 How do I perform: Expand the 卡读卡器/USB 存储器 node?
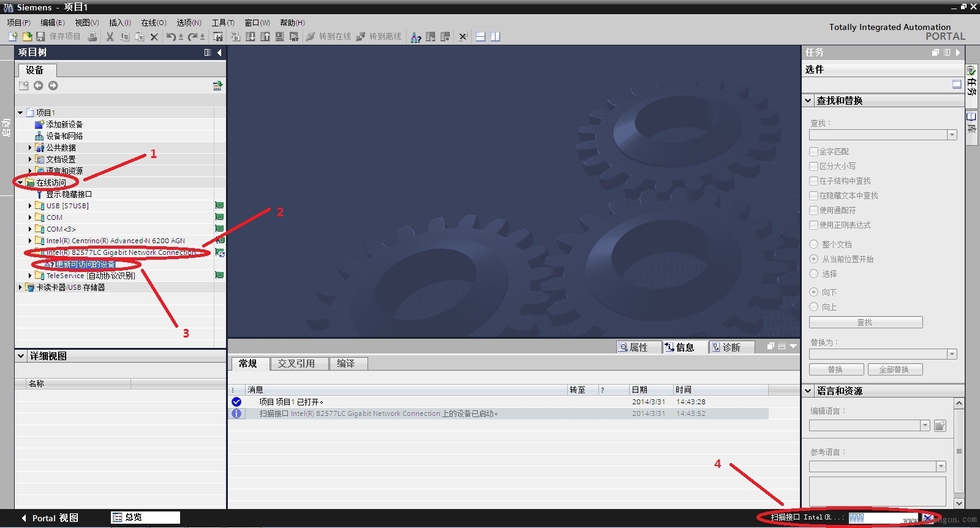(x=20, y=287)
